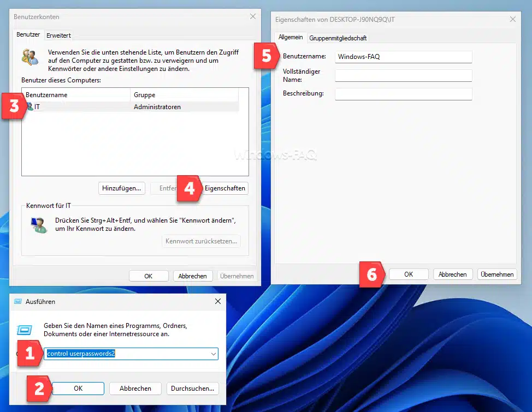Click the Vollständiger Name input field
The image size is (532, 412).
(404, 76)
